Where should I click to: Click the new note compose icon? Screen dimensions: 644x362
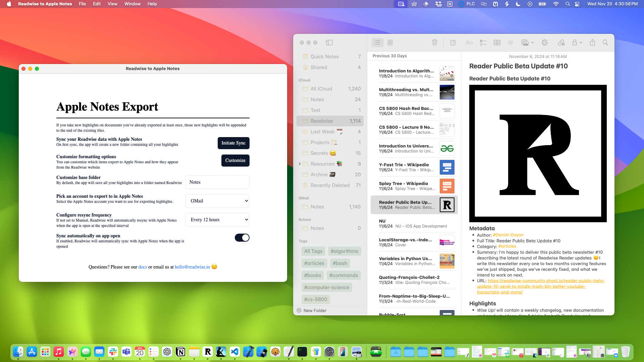(x=453, y=43)
